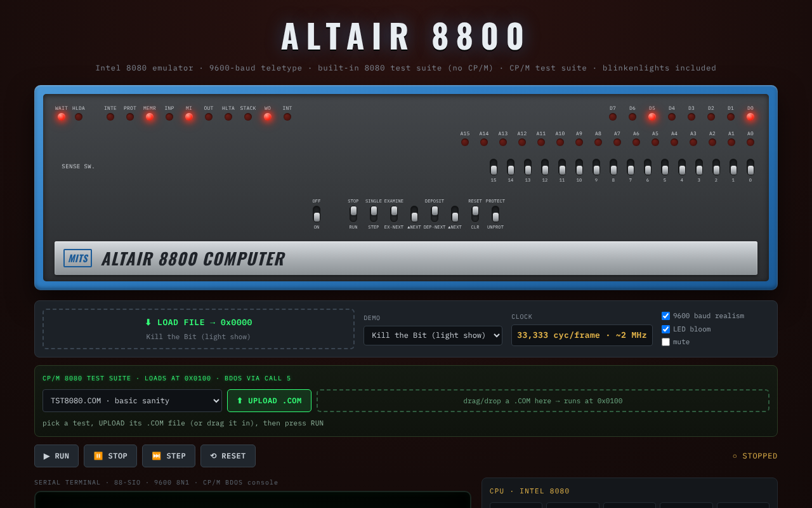Image resolution: width=812 pixels, height=508 pixels.
Task: Click the A8 address LED
Action: pos(598,142)
